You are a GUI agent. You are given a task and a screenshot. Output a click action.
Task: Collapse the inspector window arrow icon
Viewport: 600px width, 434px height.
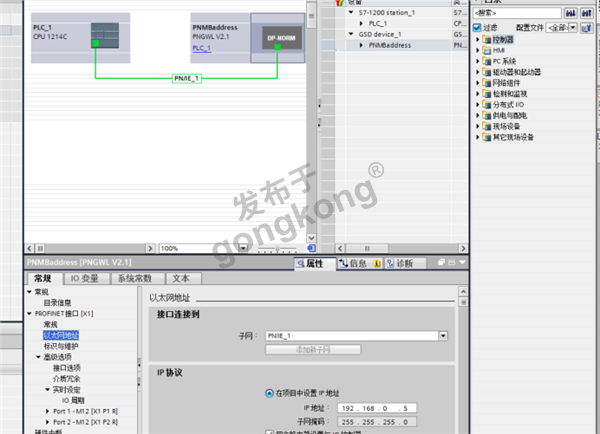[462, 263]
